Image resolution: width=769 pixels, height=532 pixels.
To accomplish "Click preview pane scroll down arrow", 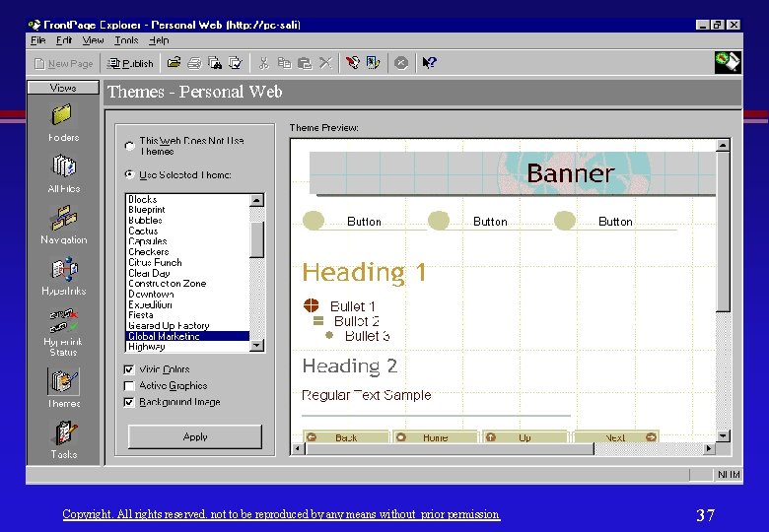I will point(723,436).
